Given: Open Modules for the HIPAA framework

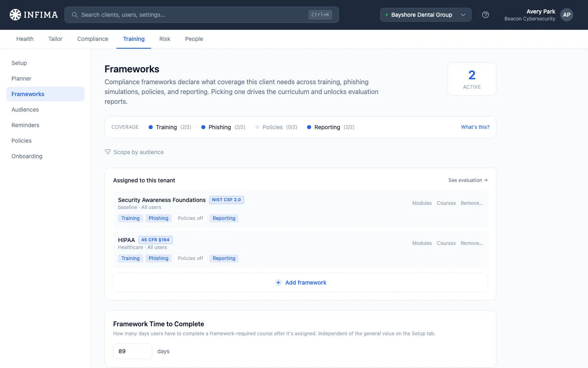Looking at the screenshot, I should 422,243.
